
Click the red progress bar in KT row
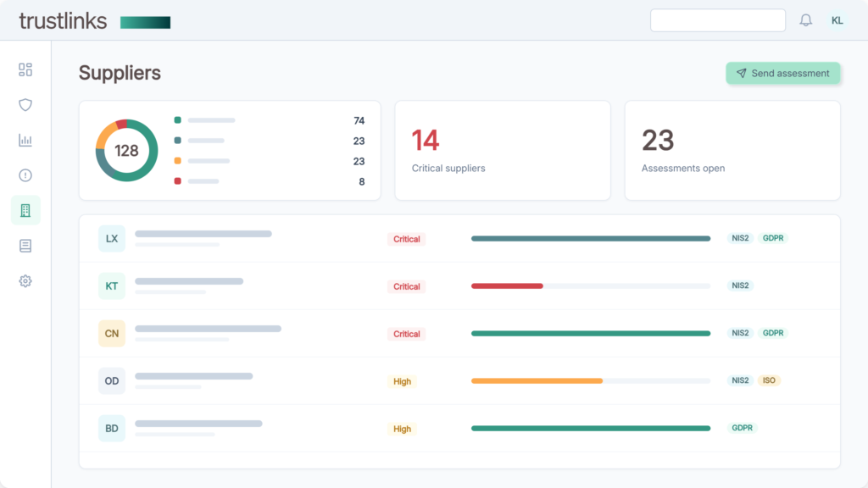click(507, 286)
